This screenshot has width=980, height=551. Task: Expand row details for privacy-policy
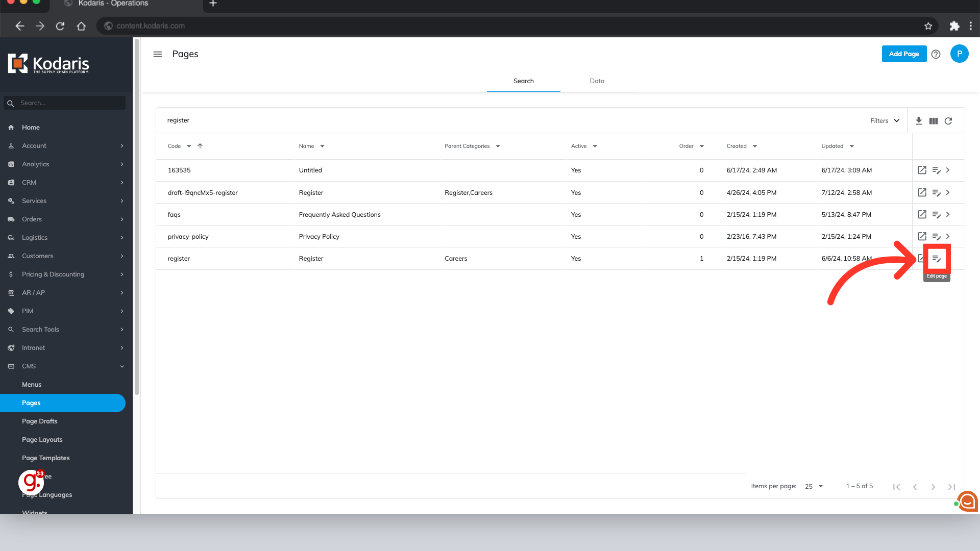948,236
